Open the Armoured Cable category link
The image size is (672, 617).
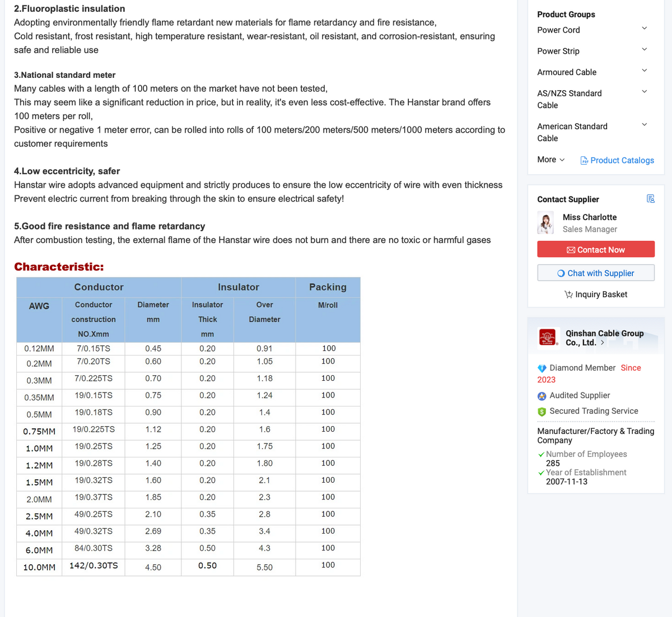[567, 72]
